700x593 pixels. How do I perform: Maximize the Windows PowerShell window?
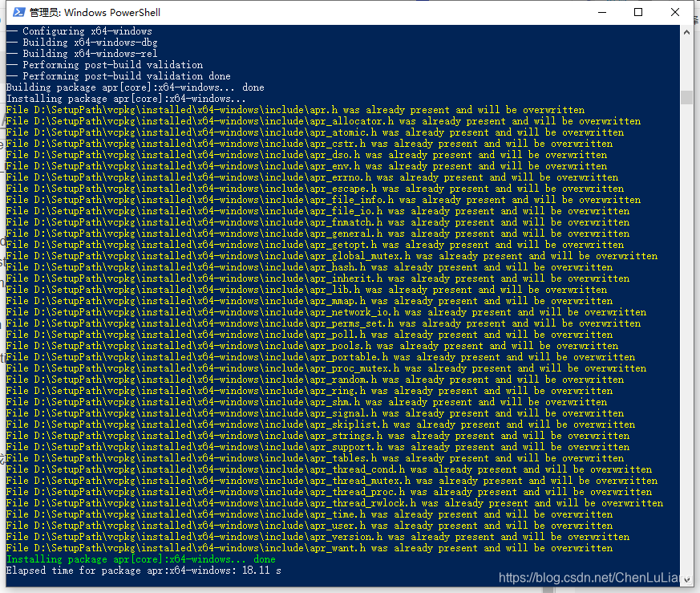tap(638, 12)
